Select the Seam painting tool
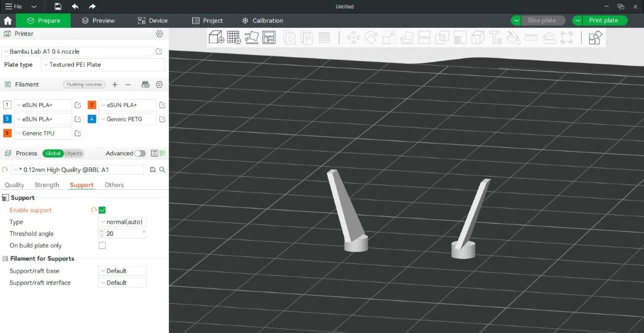The width and height of the screenshot is (644, 333). pyautogui.click(x=478, y=37)
